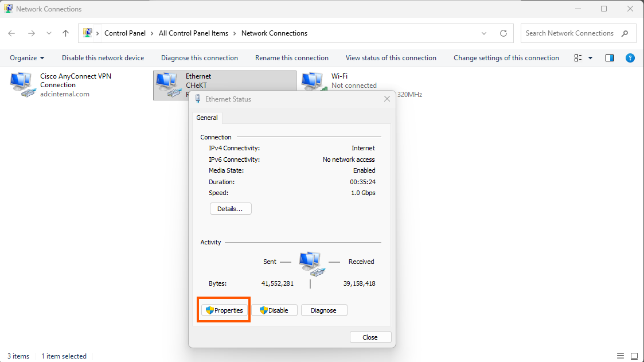644x362 pixels.
Task: Click the Properties button
Action: (x=224, y=310)
